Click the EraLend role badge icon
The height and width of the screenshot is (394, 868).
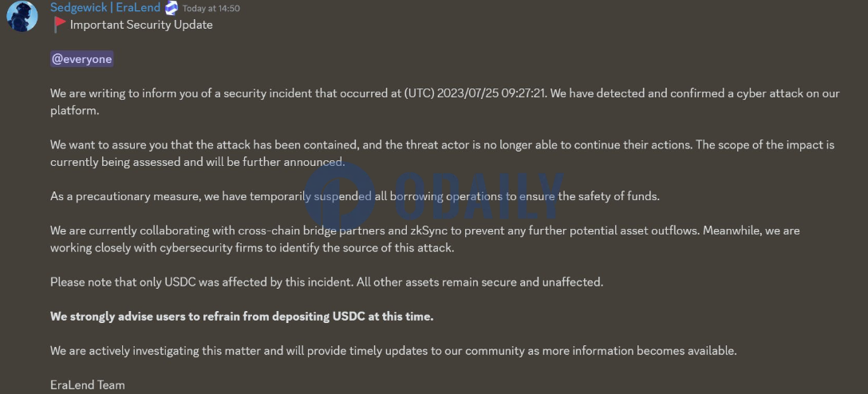(172, 8)
